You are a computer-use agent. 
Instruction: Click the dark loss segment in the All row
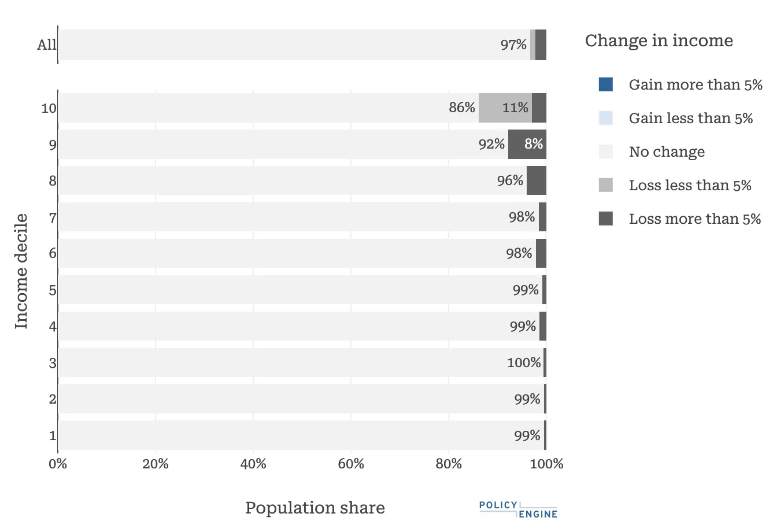click(x=541, y=45)
